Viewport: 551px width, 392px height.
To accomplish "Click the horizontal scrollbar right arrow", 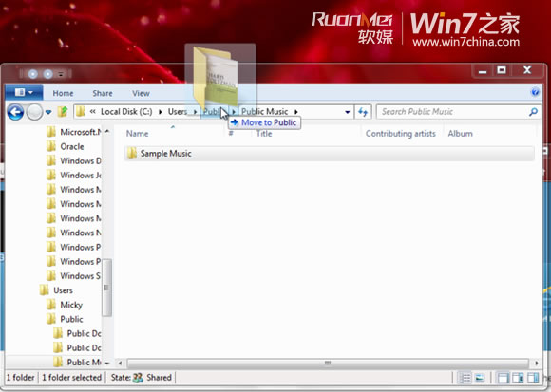I will (537, 363).
